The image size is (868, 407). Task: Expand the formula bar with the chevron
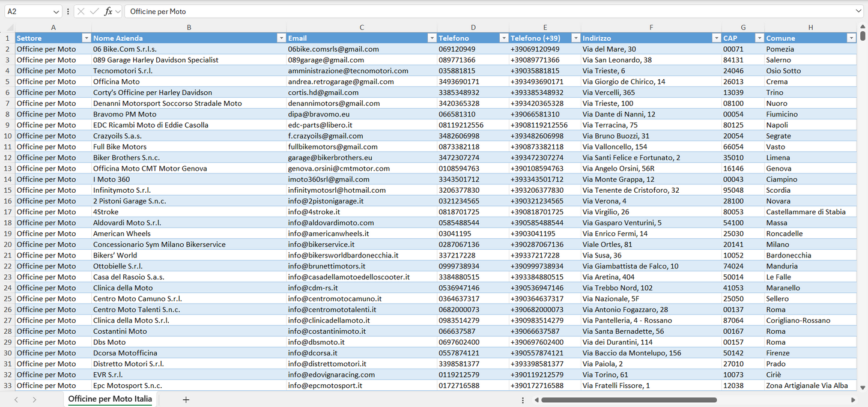[x=858, y=11]
